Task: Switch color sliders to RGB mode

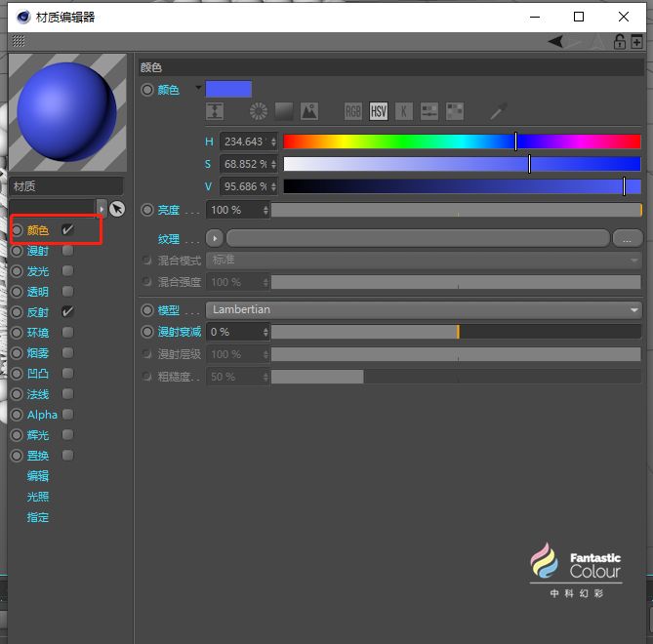Action: click(x=353, y=111)
